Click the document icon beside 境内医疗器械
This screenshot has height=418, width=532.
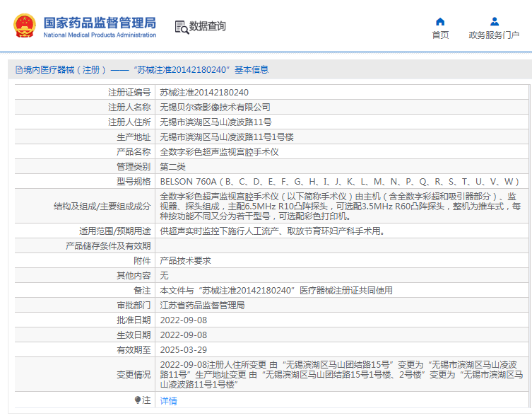18,70
